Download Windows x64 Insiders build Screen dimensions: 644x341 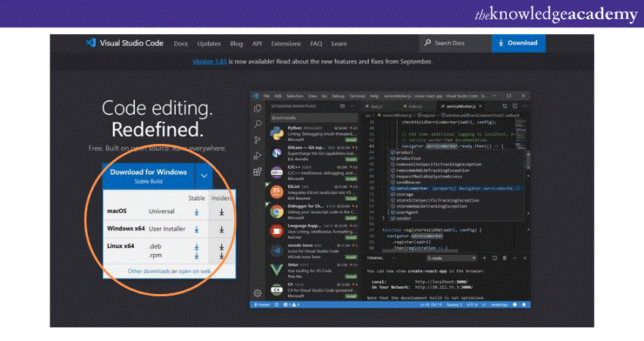point(221,229)
